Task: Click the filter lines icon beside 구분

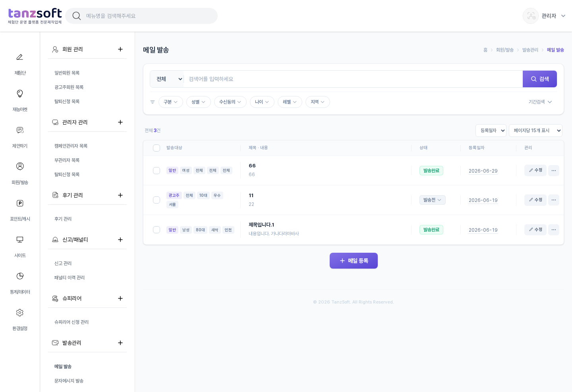Action: 153,102
